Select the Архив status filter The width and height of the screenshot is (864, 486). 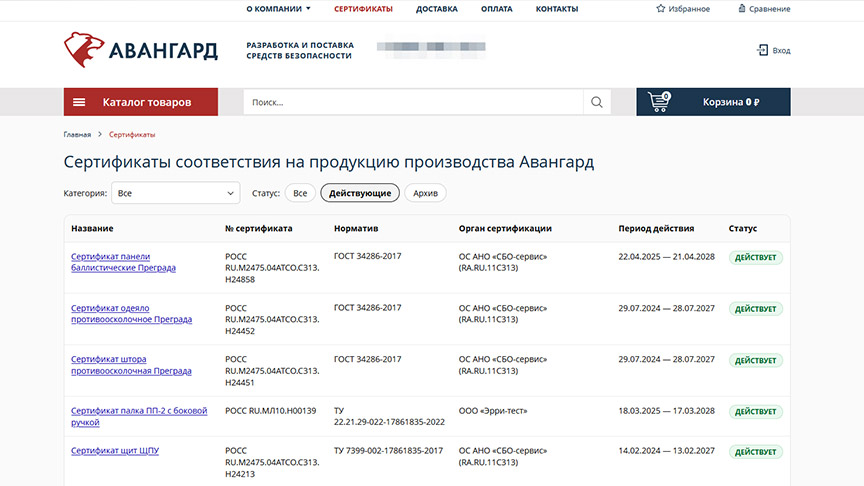(x=425, y=193)
